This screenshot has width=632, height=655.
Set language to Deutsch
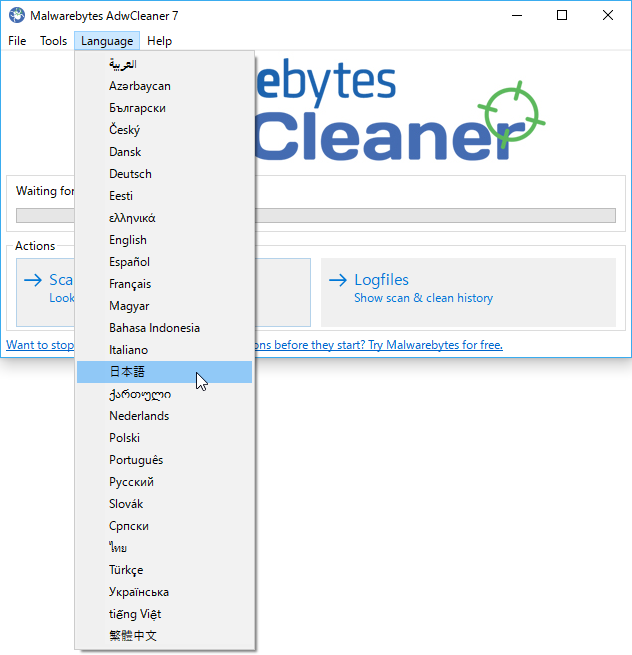(x=165, y=174)
